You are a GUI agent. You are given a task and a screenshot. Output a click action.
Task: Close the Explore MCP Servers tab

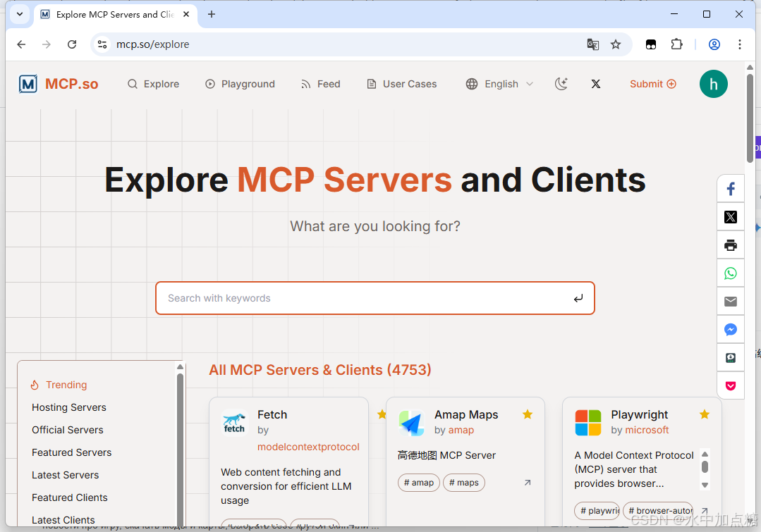[186, 14]
